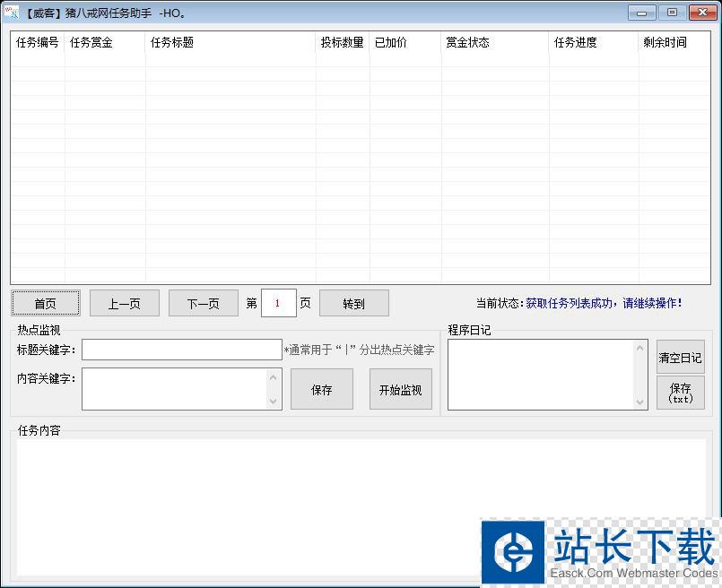
Task: Click the 任务内容 text area
Action: tap(361, 507)
